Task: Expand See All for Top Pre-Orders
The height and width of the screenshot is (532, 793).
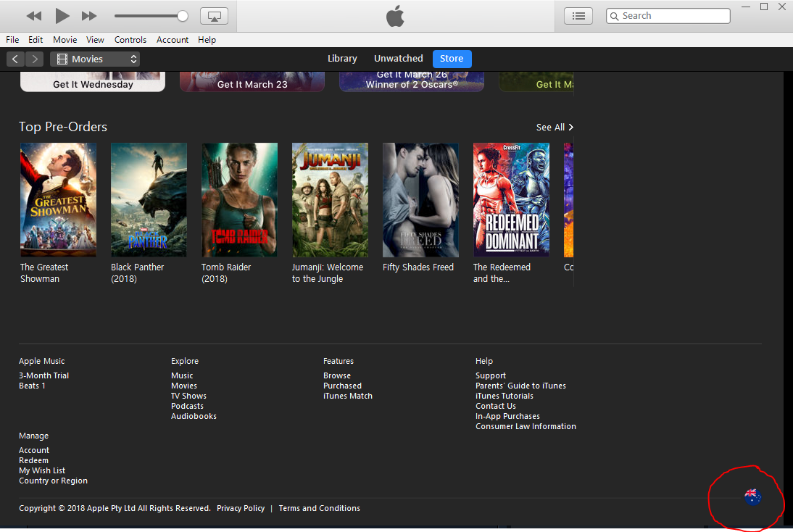Action: coord(555,128)
